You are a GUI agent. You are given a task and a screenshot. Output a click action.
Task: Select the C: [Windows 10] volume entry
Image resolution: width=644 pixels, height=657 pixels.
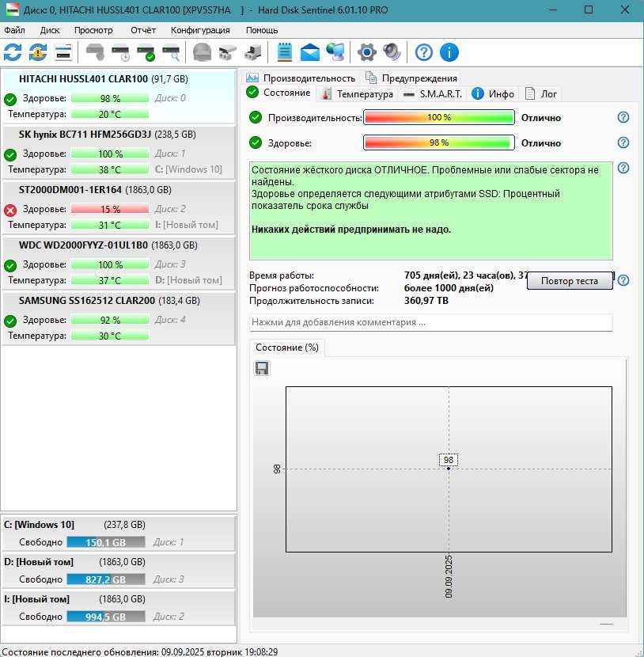click(x=119, y=534)
